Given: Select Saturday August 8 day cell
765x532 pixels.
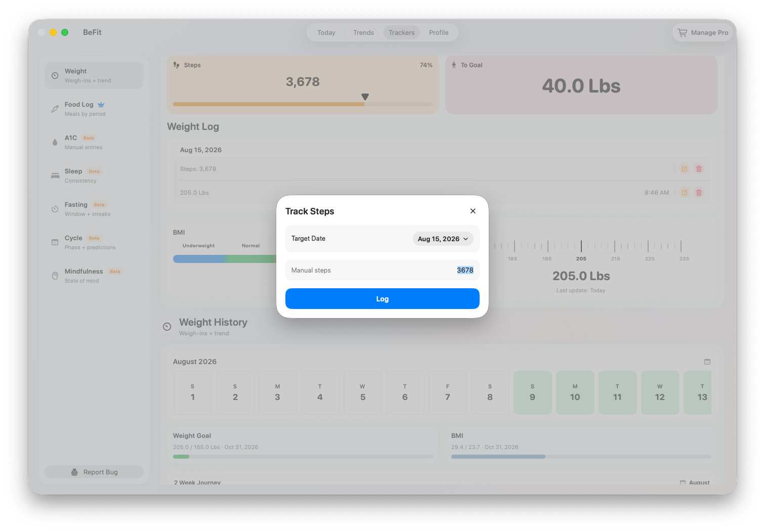Looking at the screenshot, I should (490, 392).
